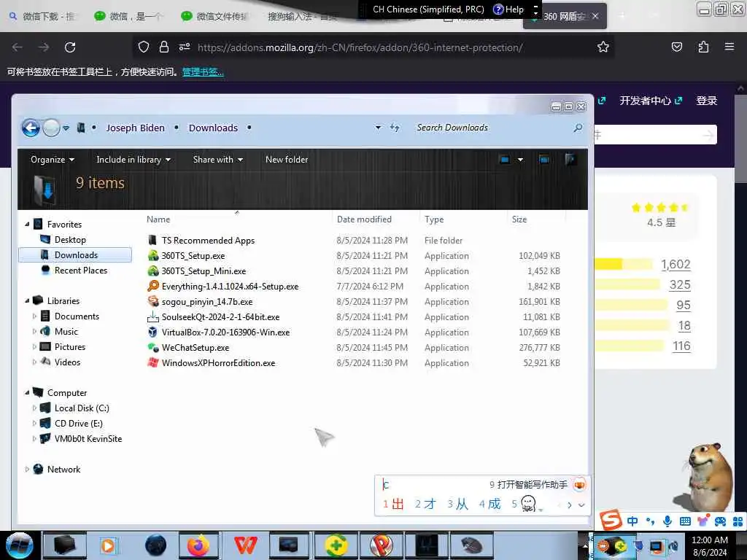The width and height of the screenshot is (747, 560).
Task: Select the WeChatSetup.exe icon
Action: (x=152, y=348)
